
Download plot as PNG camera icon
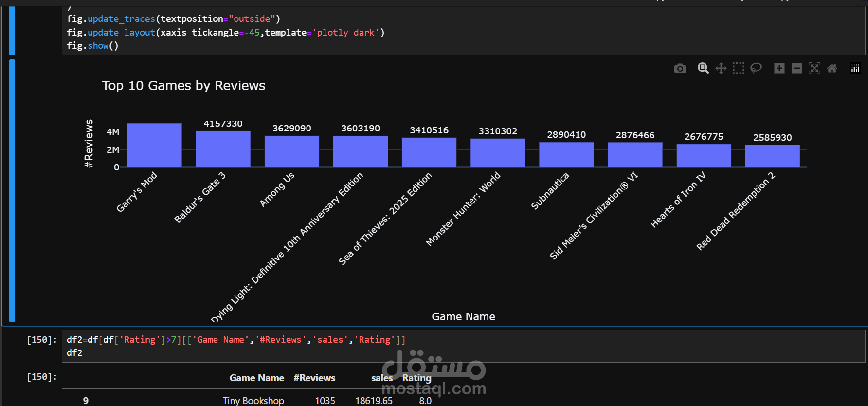(680, 68)
